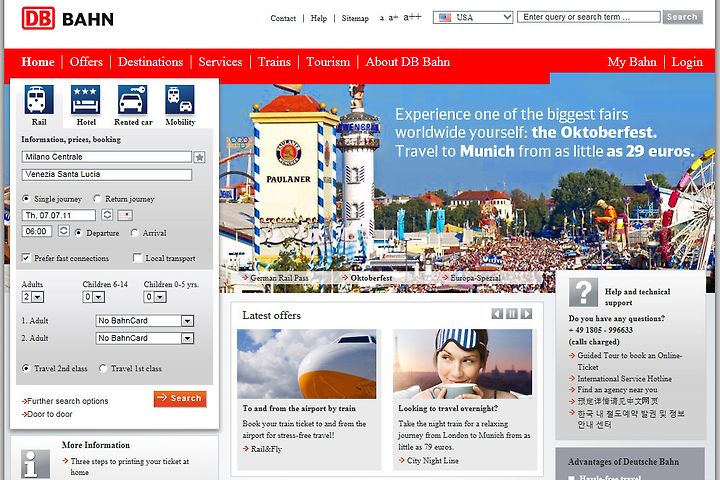Open the Home menu

point(38,62)
